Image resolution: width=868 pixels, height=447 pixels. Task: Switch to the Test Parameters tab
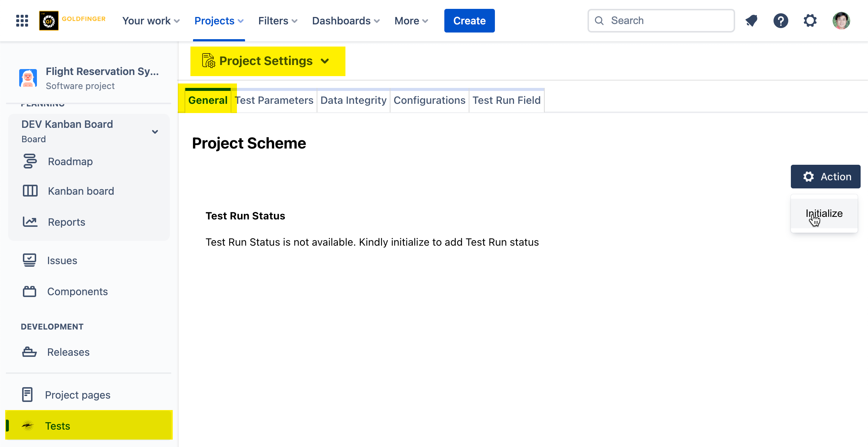click(274, 100)
